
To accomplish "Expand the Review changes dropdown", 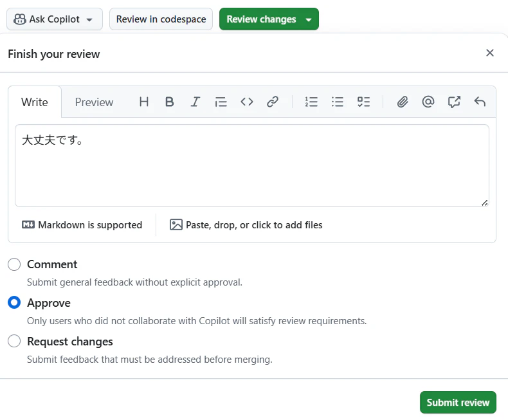I will click(309, 19).
